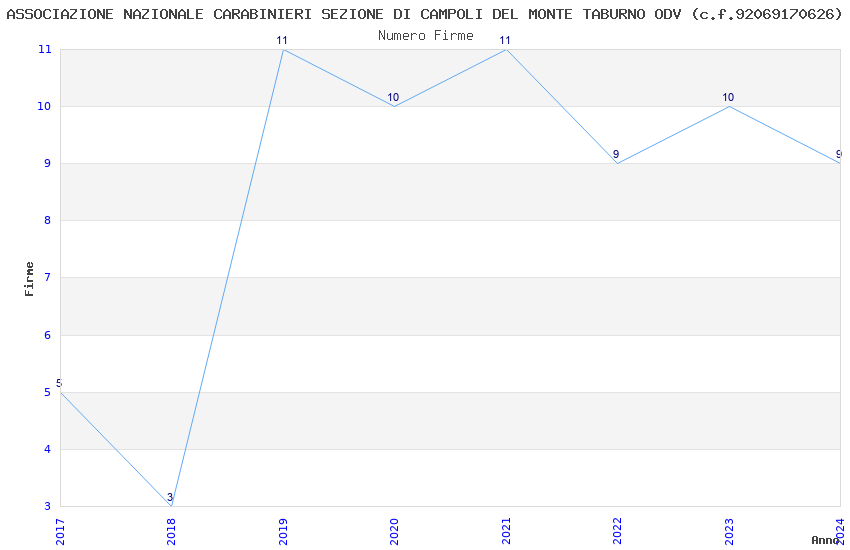Click the data label 10 above 2020
The width and height of the screenshot is (850, 550).
pyautogui.click(x=393, y=98)
